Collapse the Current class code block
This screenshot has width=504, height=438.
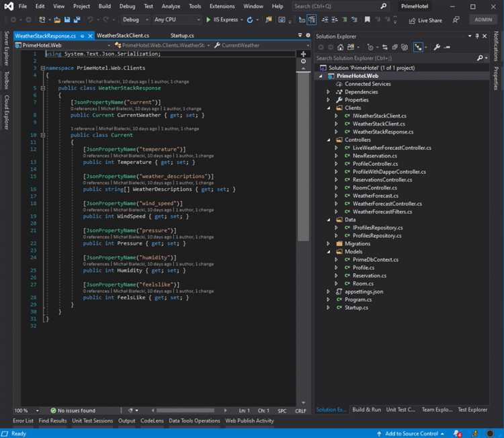43,135
